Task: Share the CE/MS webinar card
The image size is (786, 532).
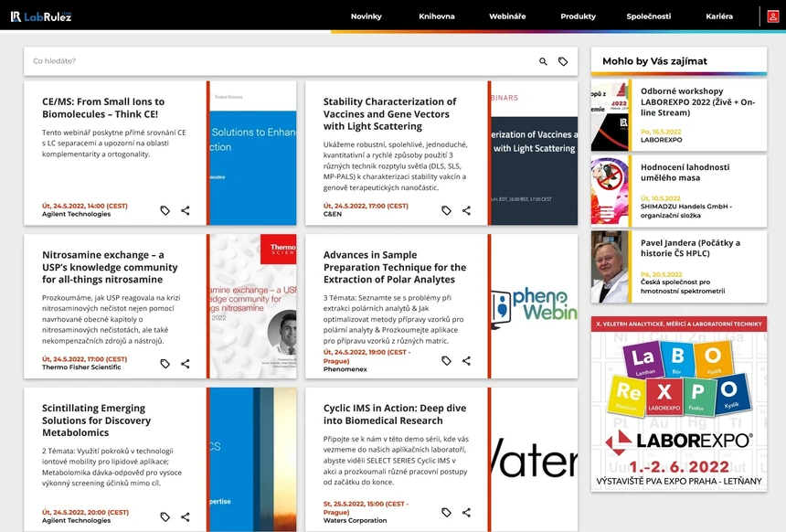Action: (x=186, y=210)
